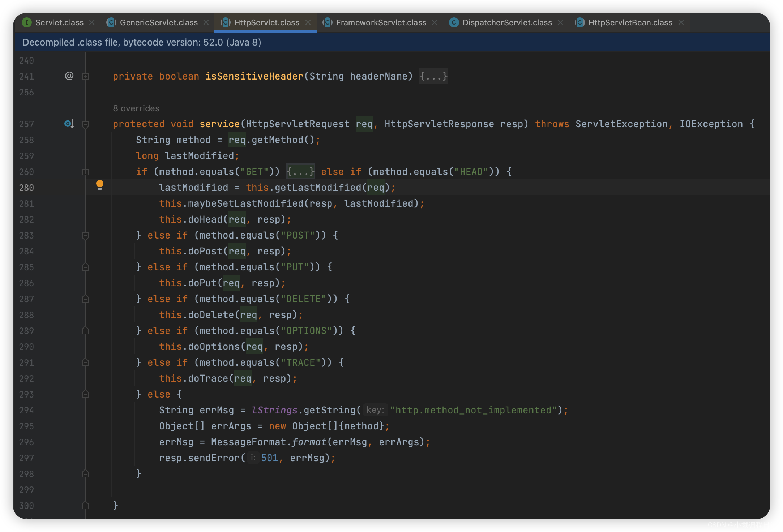
Task: Toggle the fold marker on line 298
Action: point(85,474)
